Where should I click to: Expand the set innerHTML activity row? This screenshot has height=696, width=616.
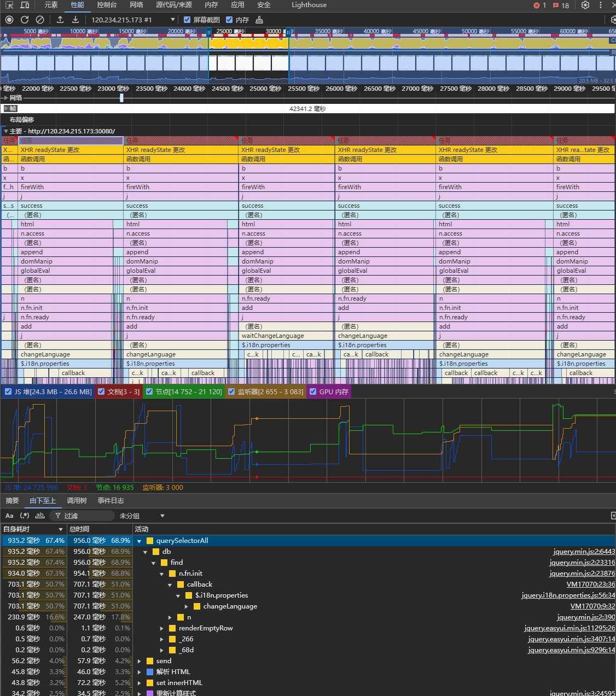(x=139, y=683)
